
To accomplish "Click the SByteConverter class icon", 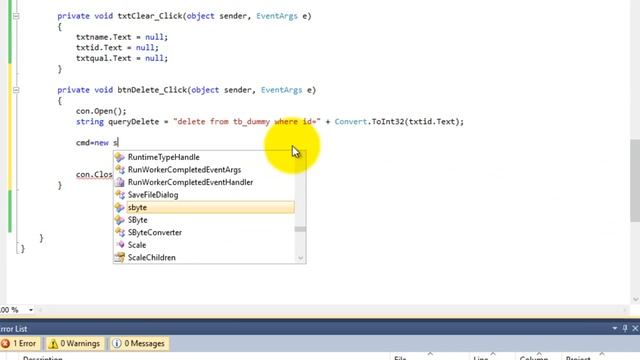I will click(120, 233).
